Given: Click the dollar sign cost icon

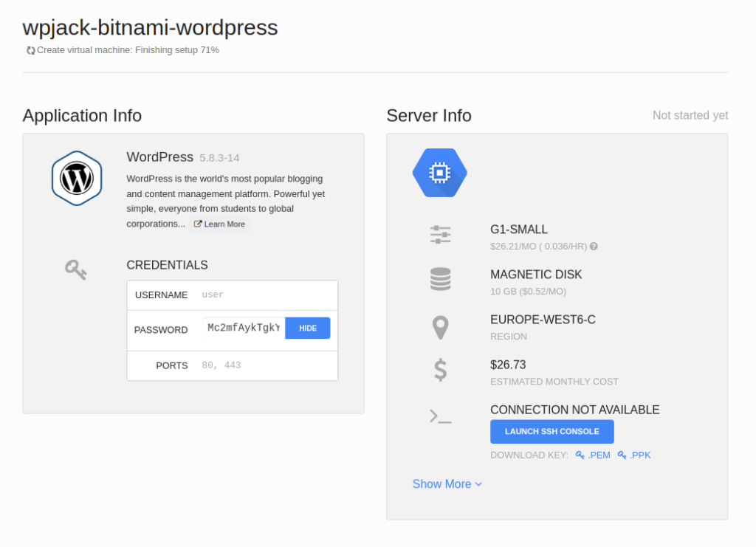Looking at the screenshot, I should point(440,371).
